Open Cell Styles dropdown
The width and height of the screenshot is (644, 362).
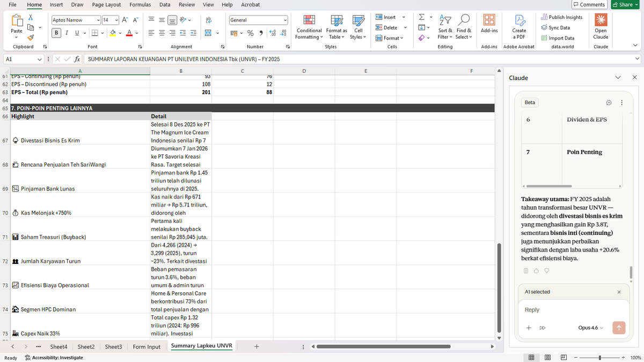pos(358,27)
